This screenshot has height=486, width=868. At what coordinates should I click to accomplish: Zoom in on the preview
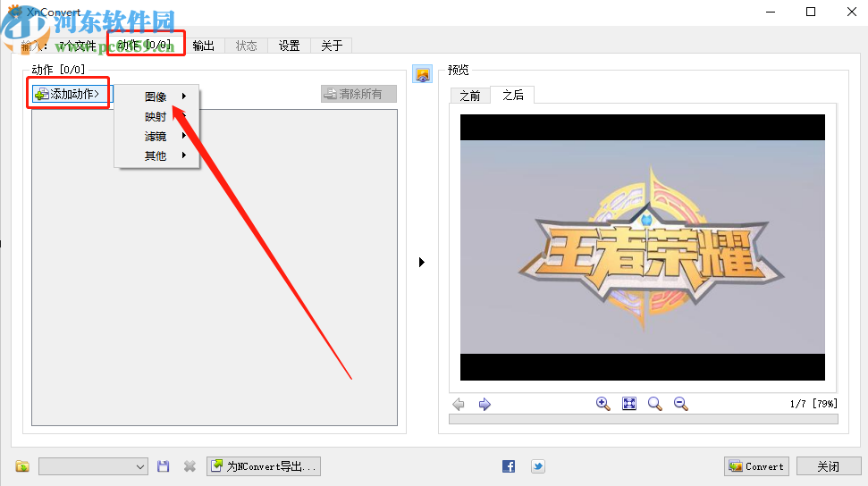tap(603, 404)
